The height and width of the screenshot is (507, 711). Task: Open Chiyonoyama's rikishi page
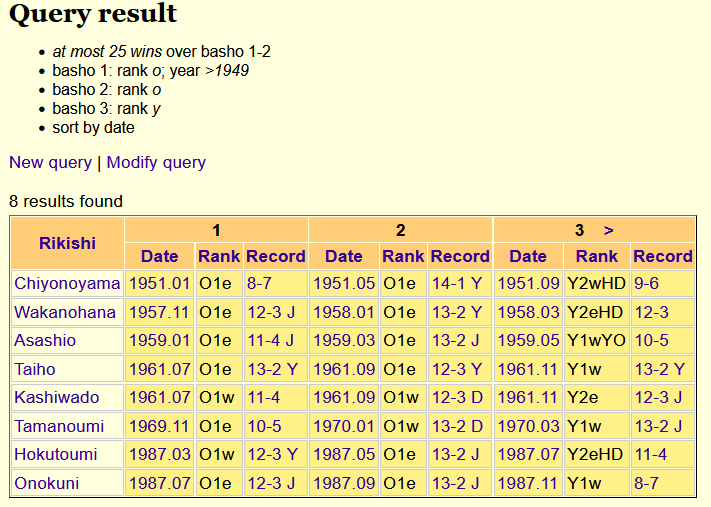tap(67, 283)
